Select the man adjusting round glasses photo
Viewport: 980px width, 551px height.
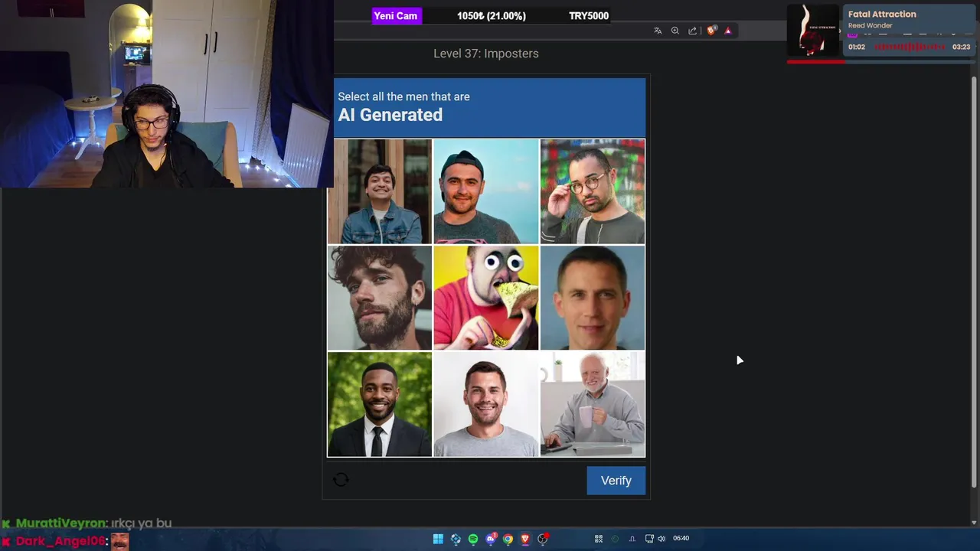(593, 191)
